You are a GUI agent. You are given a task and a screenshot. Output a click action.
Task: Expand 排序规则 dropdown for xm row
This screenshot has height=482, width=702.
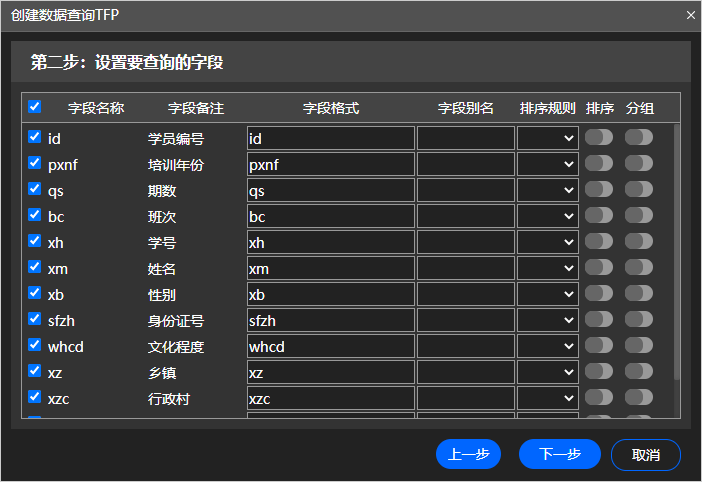(x=548, y=268)
